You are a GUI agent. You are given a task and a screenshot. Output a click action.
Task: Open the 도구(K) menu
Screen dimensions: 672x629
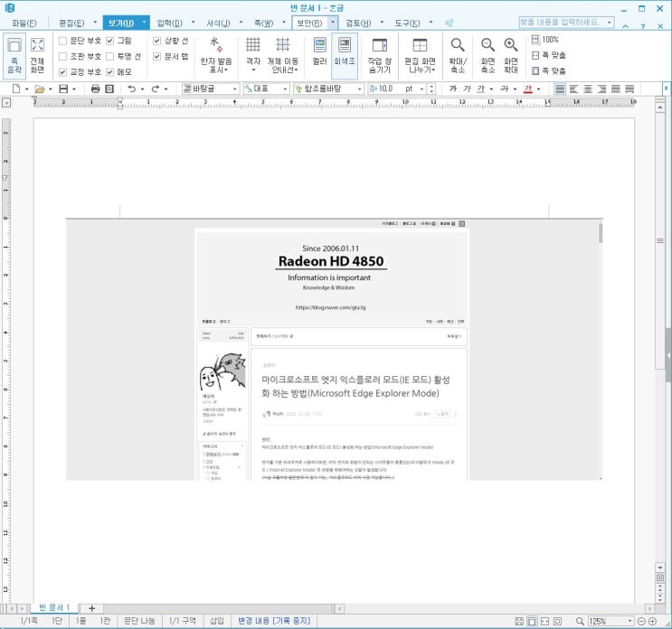pyautogui.click(x=407, y=23)
